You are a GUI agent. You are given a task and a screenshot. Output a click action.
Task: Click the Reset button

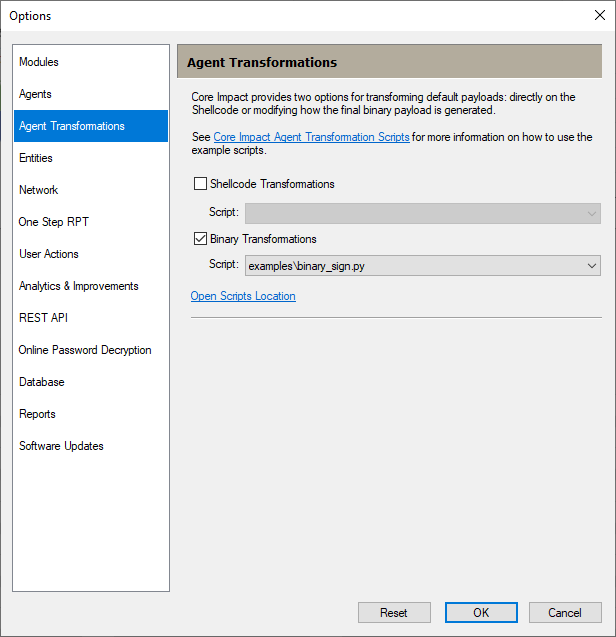(394, 612)
